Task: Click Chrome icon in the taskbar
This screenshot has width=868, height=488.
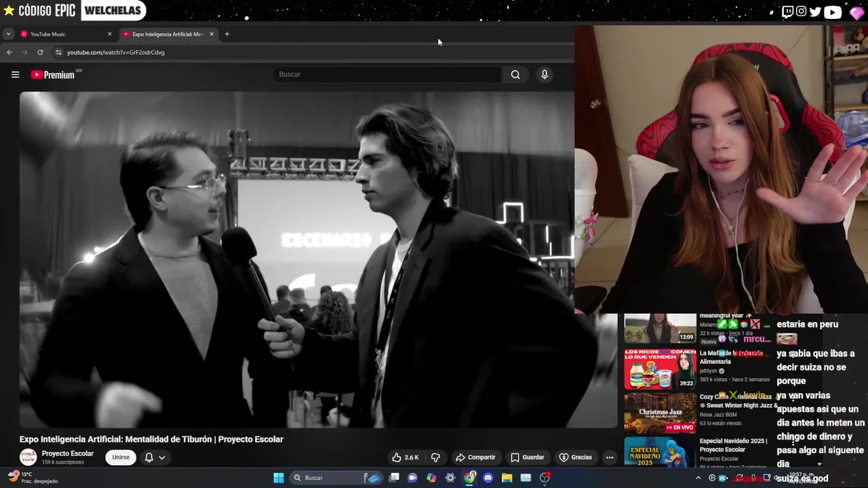Action: [x=469, y=478]
